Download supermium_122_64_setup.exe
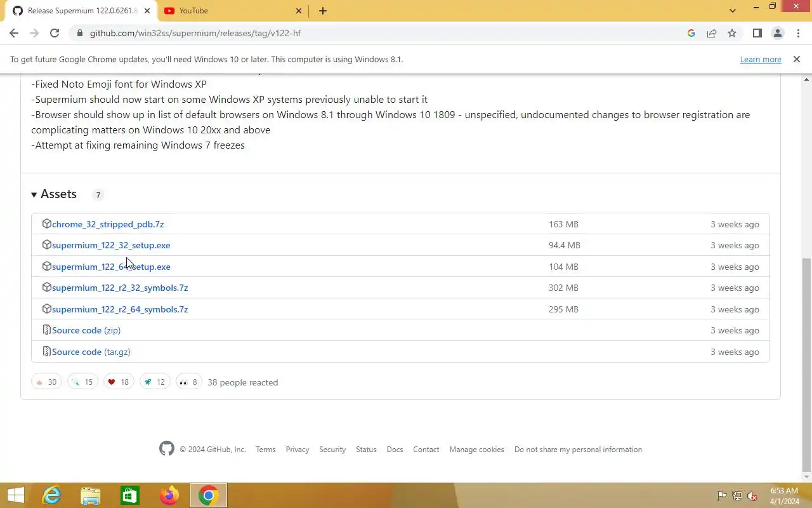Viewport: 812px width, 508px height. pyautogui.click(x=111, y=267)
